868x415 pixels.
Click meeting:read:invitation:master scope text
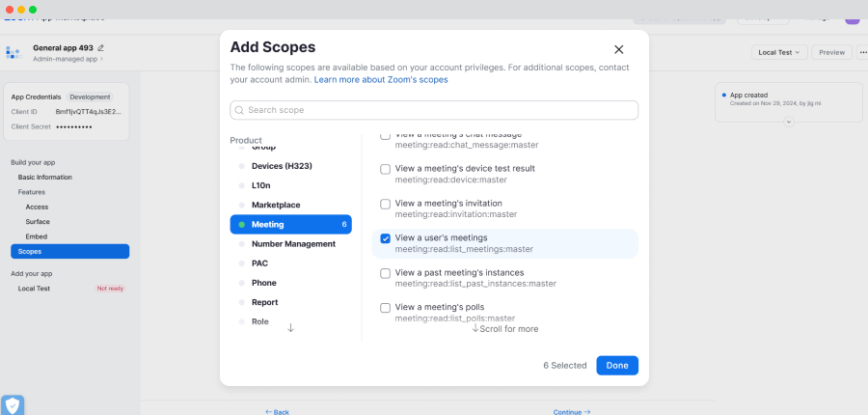pos(455,214)
